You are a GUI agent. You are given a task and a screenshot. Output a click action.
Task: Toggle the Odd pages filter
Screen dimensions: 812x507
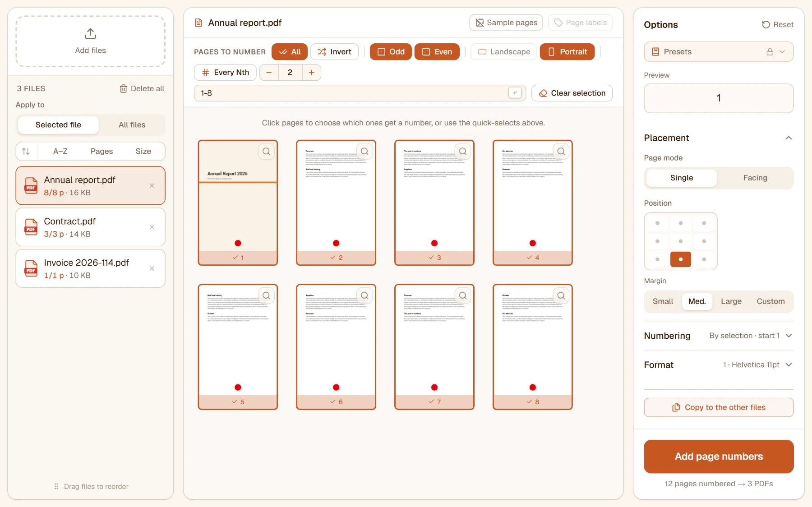pyautogui.click(x=391, y=52)
